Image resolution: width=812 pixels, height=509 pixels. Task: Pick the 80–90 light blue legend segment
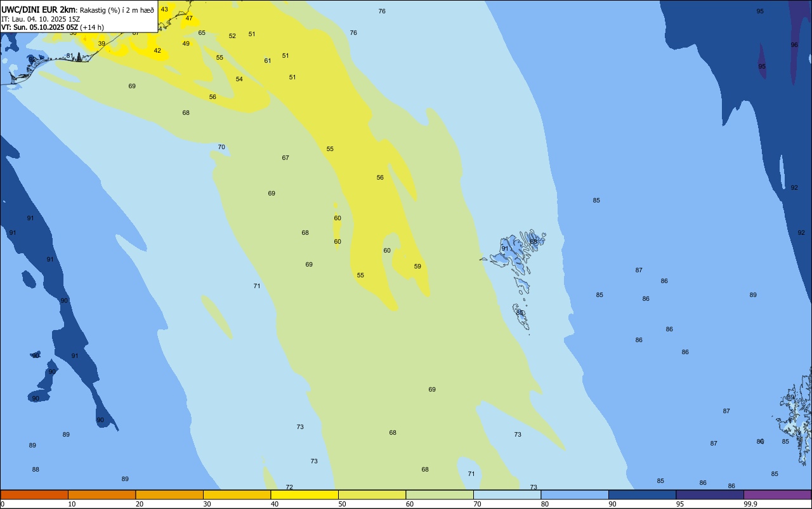pos(575,494)
